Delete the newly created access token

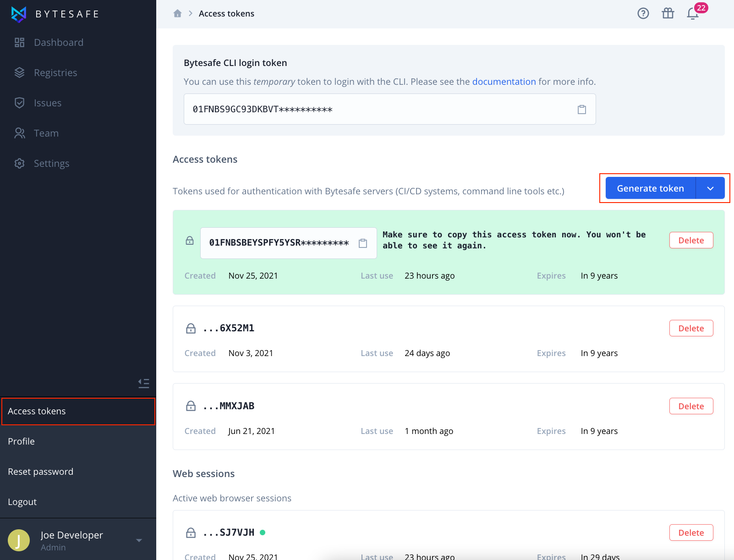(691, 241)
